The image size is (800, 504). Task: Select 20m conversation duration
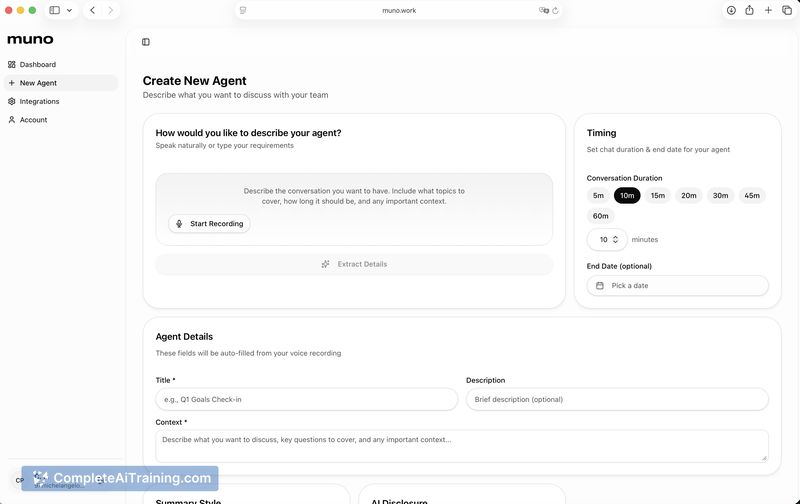click(689, 195)
